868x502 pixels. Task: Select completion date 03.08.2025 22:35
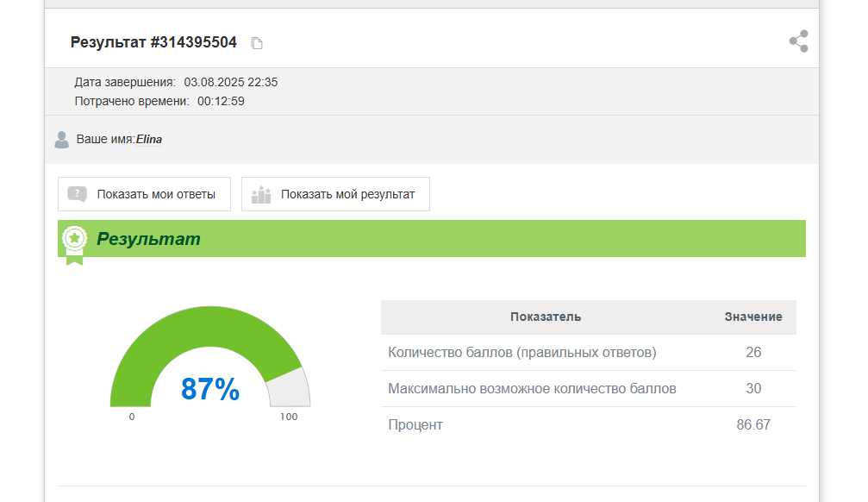pos(231,82)
